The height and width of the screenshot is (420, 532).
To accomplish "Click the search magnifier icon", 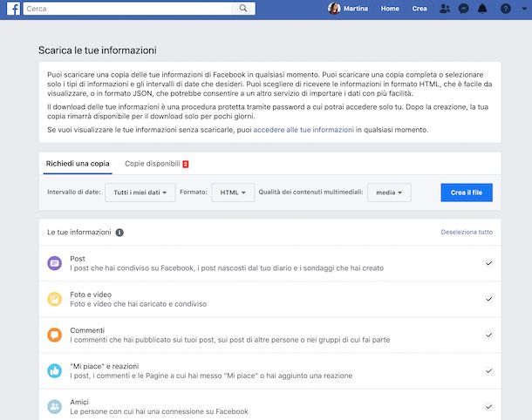I will pyautogui.click(x=243, y=9).
